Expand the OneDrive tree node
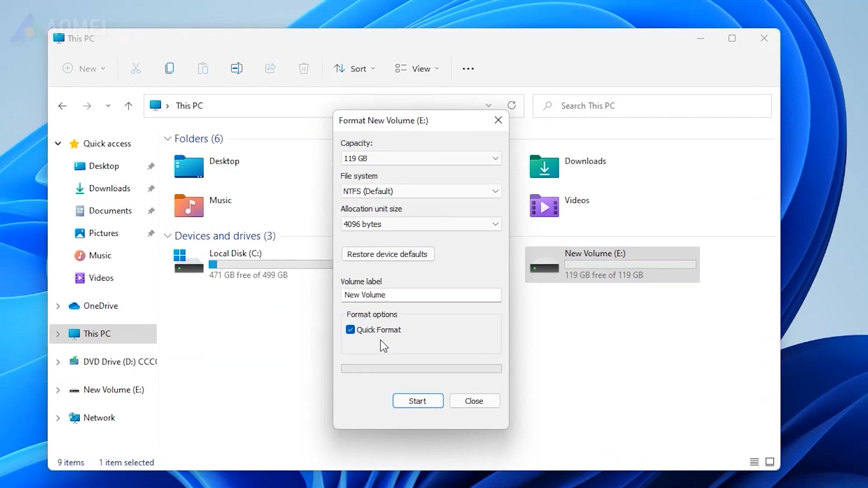 coord(58,306)
